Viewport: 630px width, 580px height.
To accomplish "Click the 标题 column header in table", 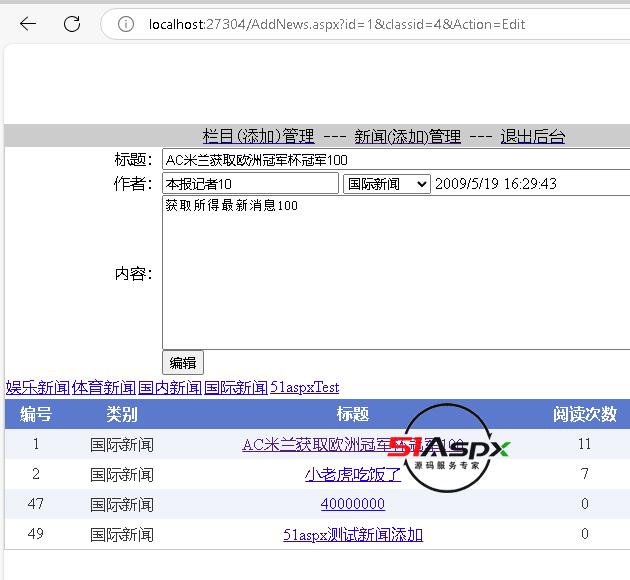I will tap(353, 414).
